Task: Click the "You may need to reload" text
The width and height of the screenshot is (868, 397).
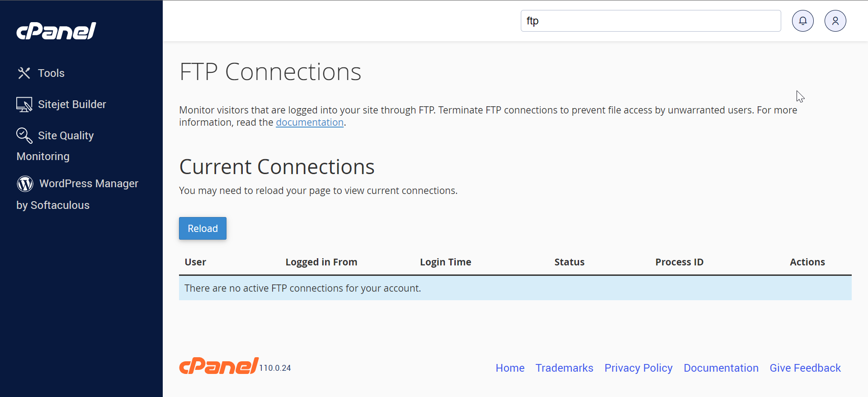Action: coord(318,190)
